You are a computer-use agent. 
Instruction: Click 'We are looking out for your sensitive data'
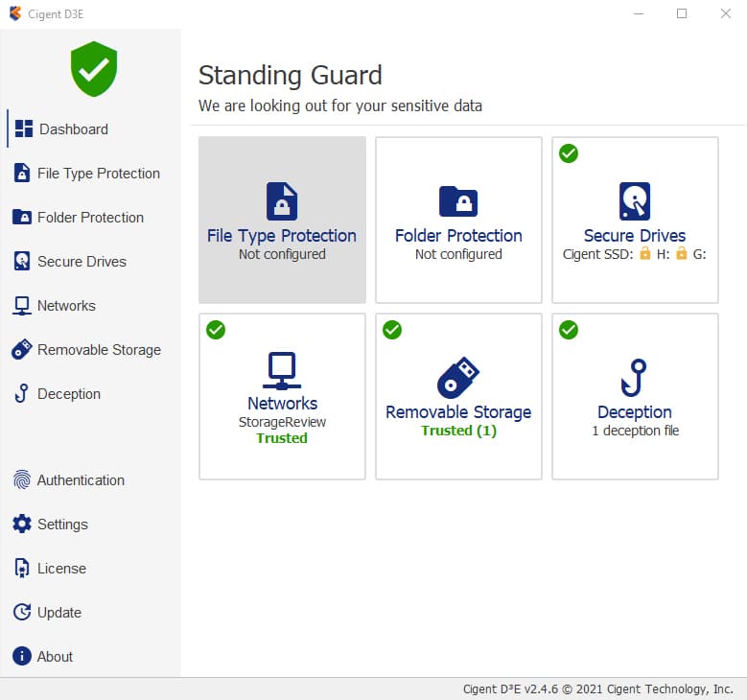tap(340, 105)
